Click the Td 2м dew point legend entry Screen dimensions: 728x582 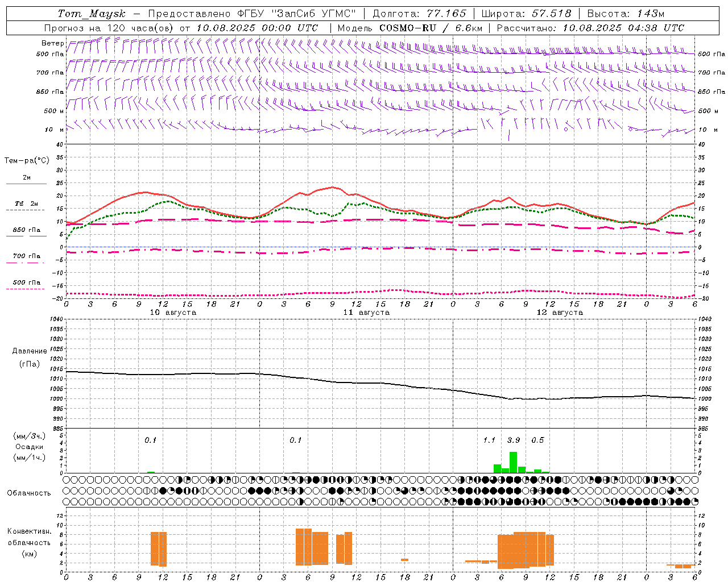click(x=26, y=203)
